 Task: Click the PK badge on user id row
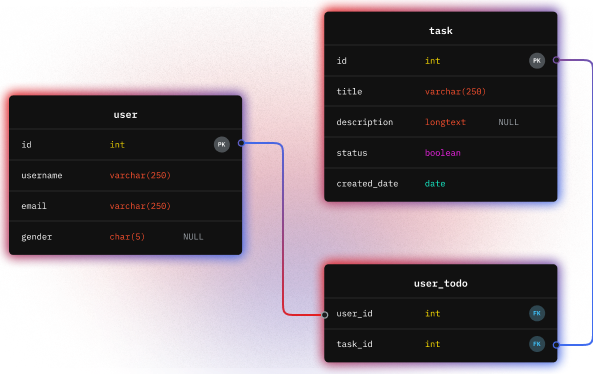click(x=222, y=144)
